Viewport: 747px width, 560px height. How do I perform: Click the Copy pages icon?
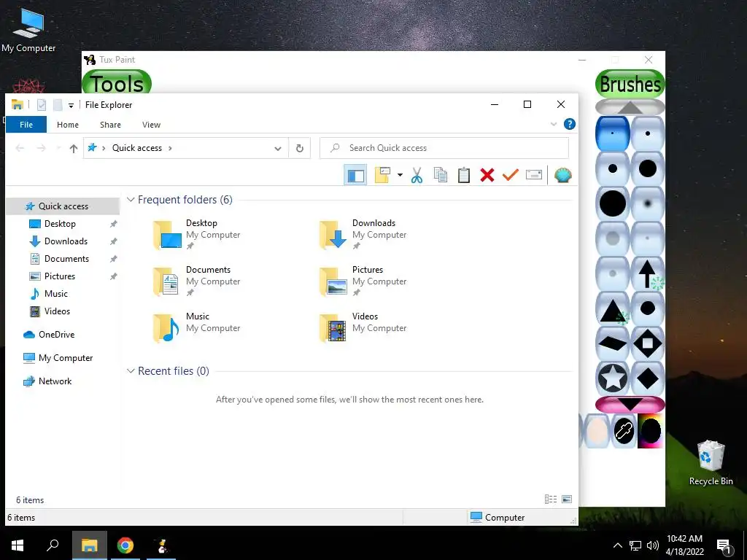point(441,175)
